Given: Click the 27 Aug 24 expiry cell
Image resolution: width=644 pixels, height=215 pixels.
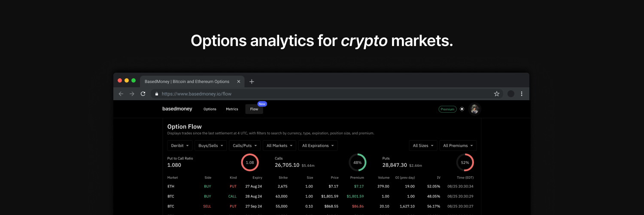Looking at the screenshot, I should point(253,186).
